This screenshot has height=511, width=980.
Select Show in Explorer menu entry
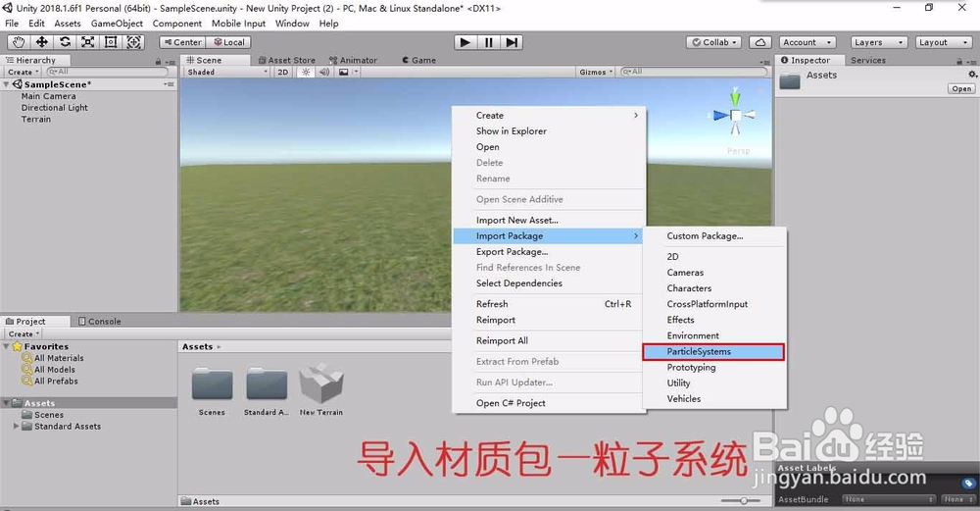click(549, 130)
